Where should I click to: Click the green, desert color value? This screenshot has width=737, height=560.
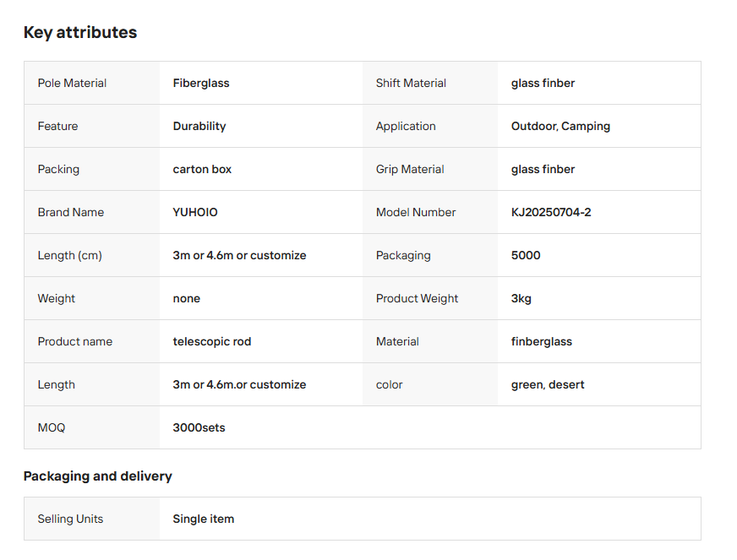click(548, 384)
